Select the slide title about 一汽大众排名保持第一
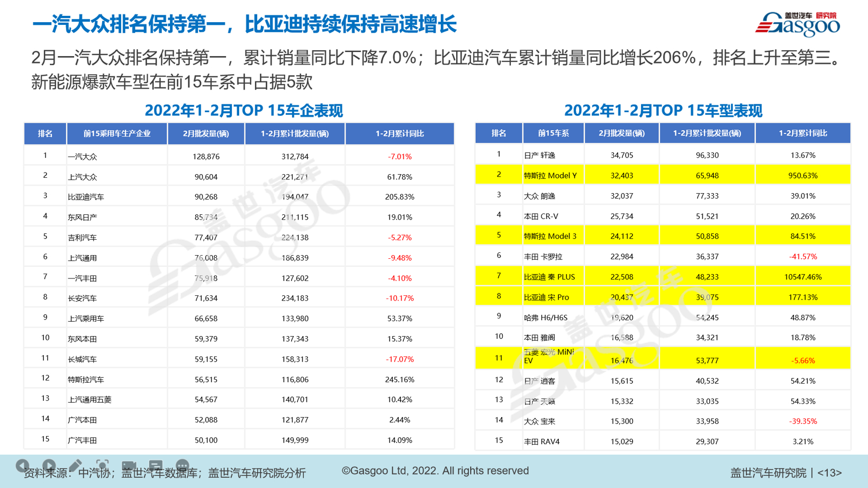 pos(244,24)
